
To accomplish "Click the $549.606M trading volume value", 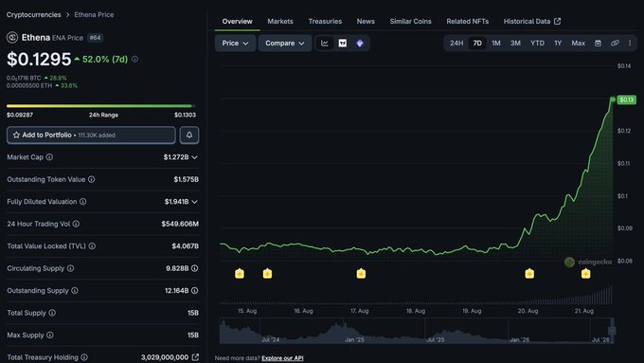I will click(180, 224).
